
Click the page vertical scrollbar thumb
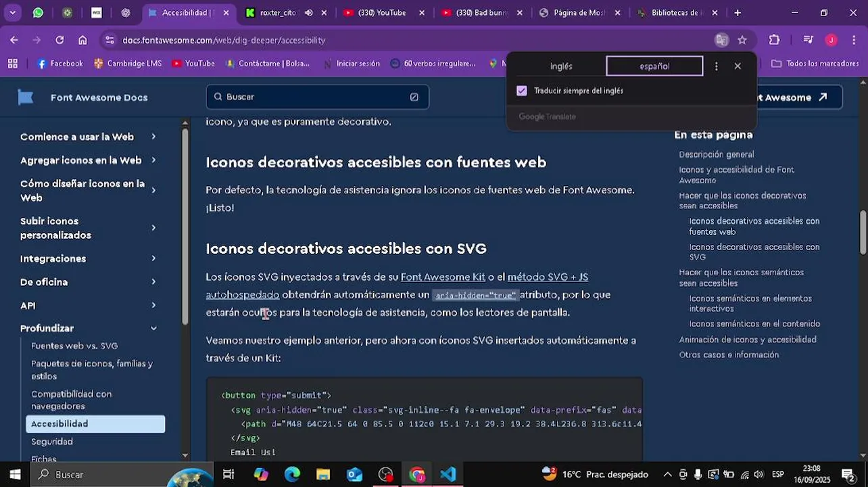click(x=863, y=233)
